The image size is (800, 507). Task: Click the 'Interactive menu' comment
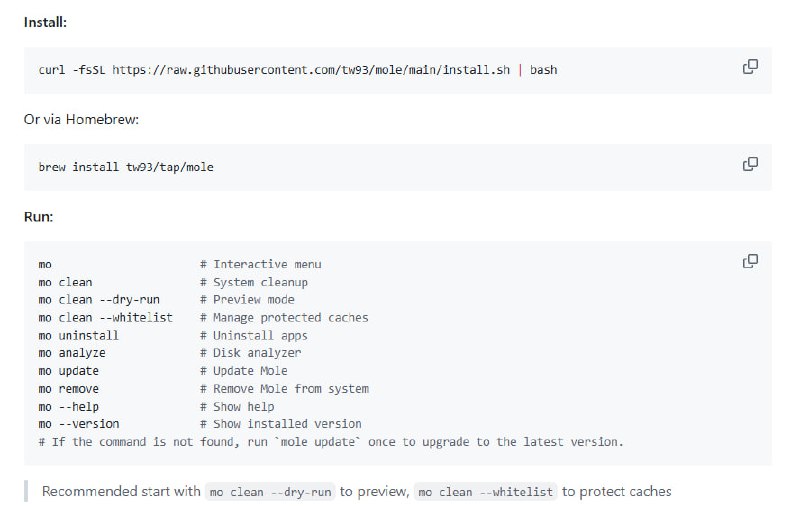click(267, 265)
